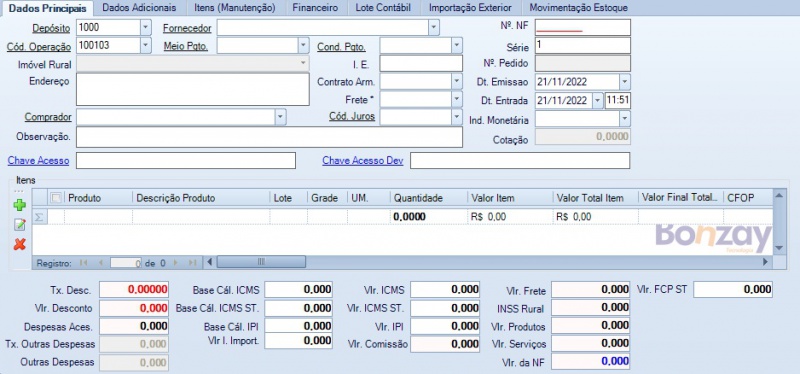This screenshot has width=800, height=374.
Task: Click the red X delete item icon
Action: coord(19,244)
